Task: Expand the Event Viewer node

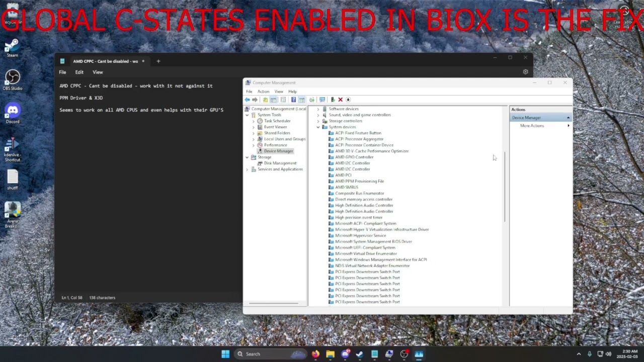Action: tap(253, 127)
